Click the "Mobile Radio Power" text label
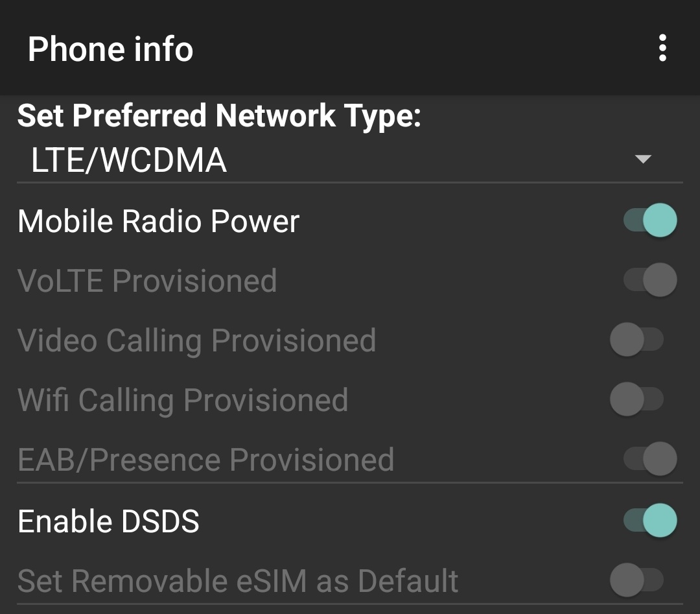The height and width of the screenshot is (614, 700). point(158,221)
